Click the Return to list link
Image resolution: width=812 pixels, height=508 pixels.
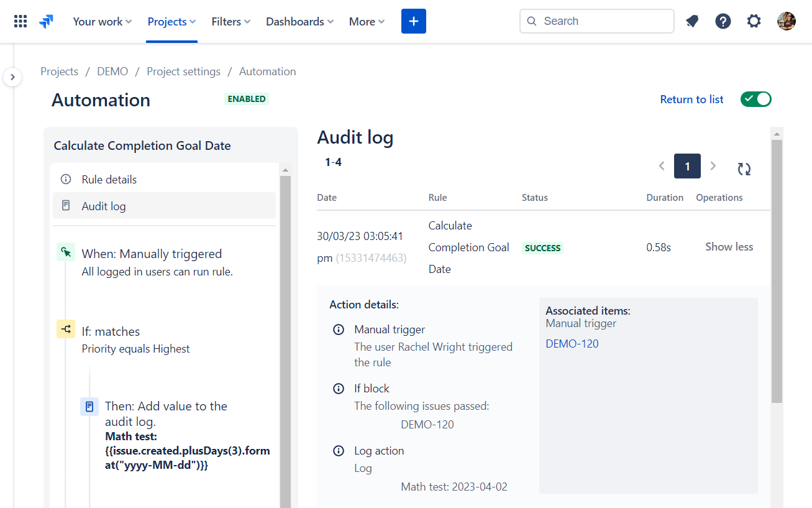[691, 99]
